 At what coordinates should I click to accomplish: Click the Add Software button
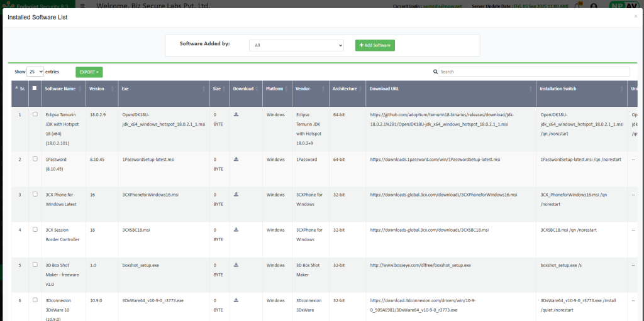[x=375, y=45]
